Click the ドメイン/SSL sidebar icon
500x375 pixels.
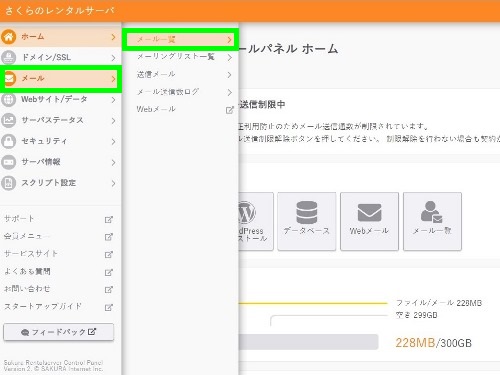tap(9, 57)
